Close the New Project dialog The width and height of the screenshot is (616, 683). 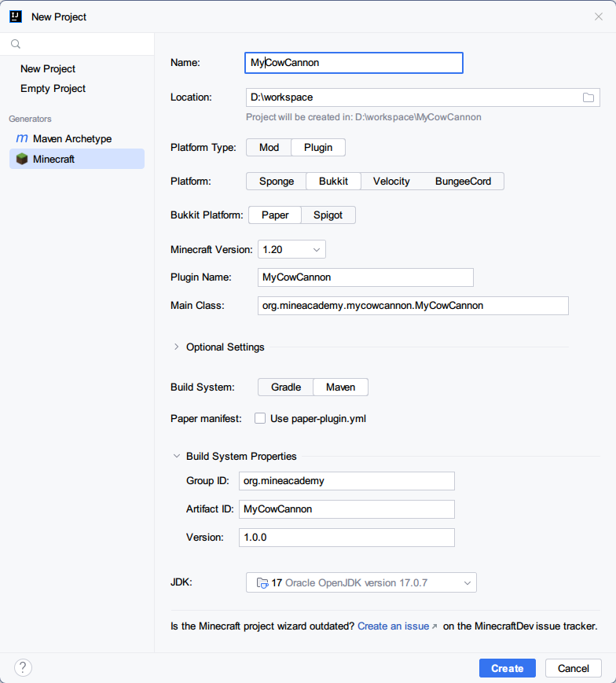(599, 17)
